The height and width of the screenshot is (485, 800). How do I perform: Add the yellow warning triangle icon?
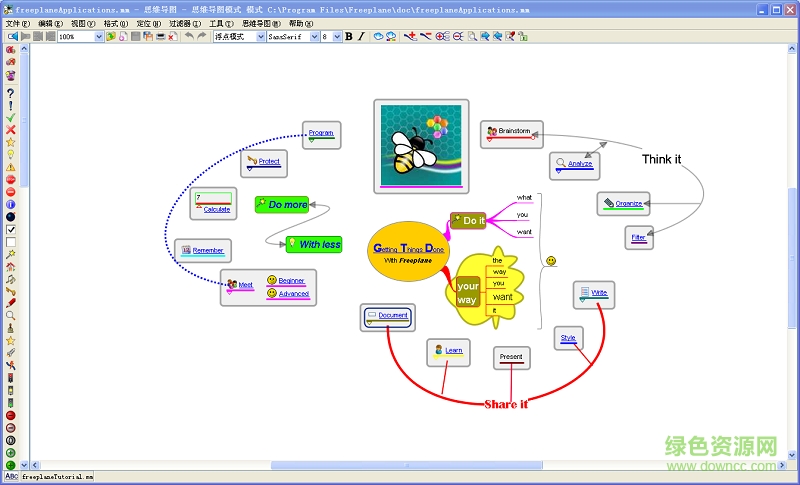pyautogui.click(x=10, y=167)
